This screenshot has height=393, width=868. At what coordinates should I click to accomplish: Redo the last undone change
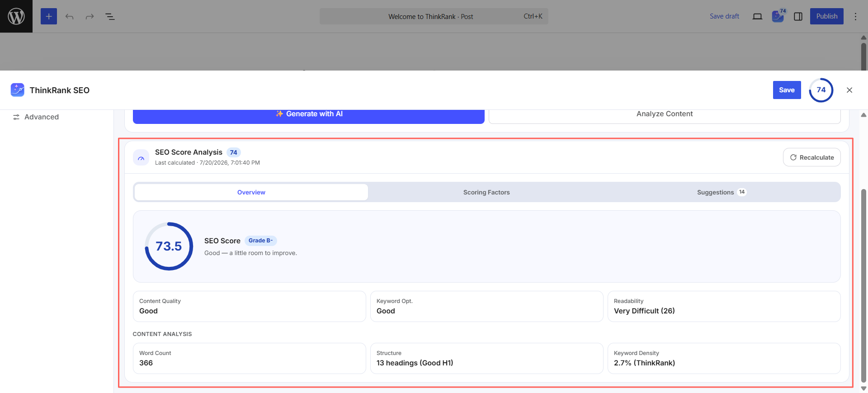point(90,16)
